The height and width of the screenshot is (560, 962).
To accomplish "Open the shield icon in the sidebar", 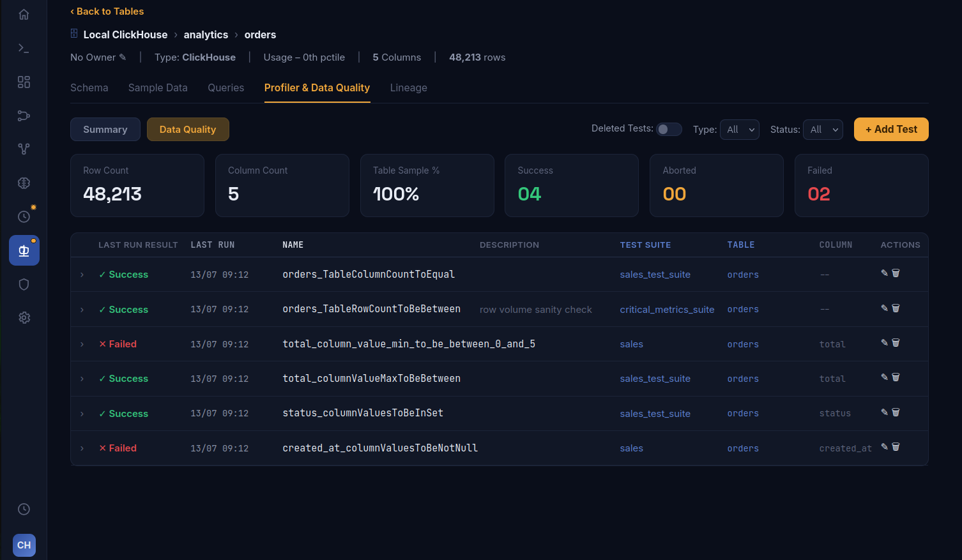I will tap(24, 284).
